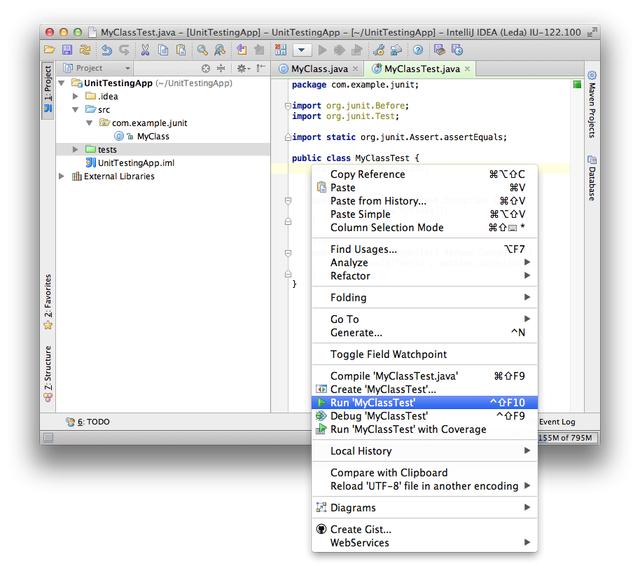Open Project Structure toolbar icon

[x=396, y=50]
